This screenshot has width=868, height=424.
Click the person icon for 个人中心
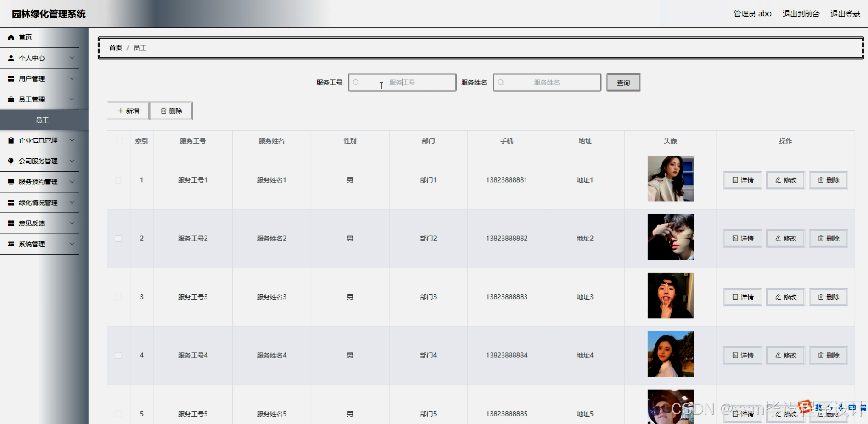point(11,58)
